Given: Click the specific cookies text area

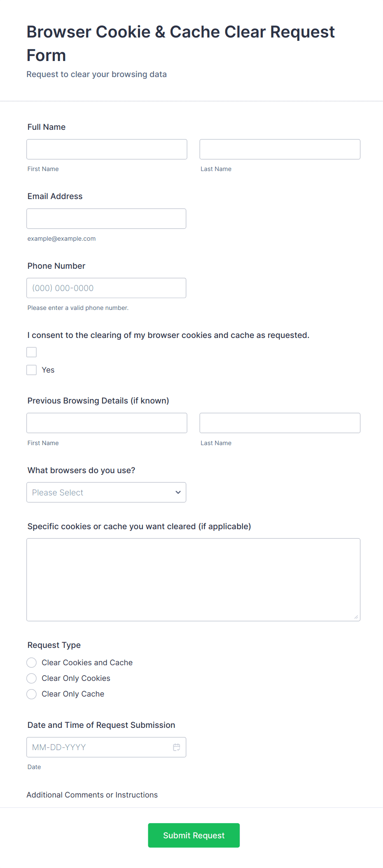Looking at the screenshot, I should 193,579.
